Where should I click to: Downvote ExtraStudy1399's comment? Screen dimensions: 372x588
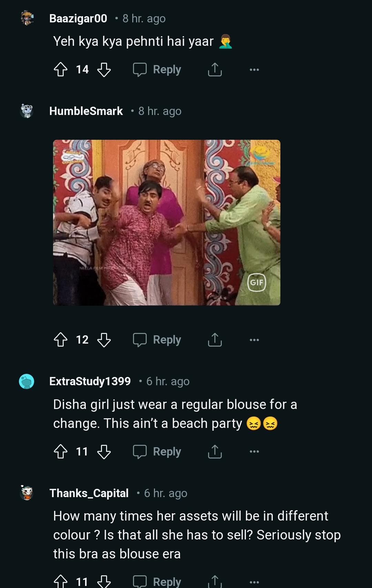point(104,452)
